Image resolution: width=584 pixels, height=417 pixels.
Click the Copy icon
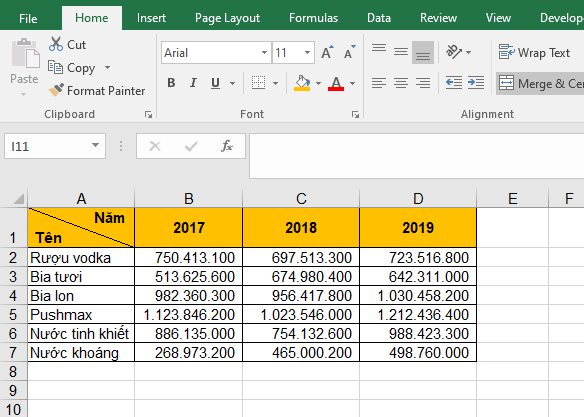(55, 67)
